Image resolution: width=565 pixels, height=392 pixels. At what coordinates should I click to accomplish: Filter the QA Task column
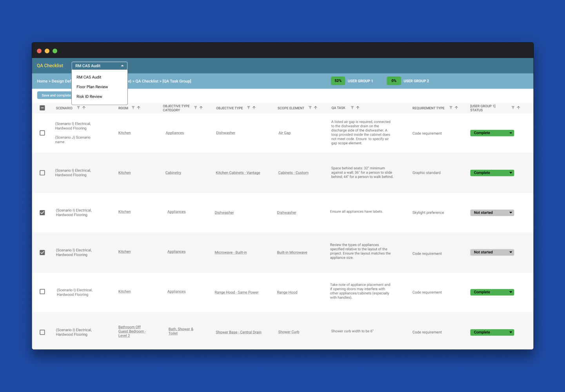(x=352, y=108)
